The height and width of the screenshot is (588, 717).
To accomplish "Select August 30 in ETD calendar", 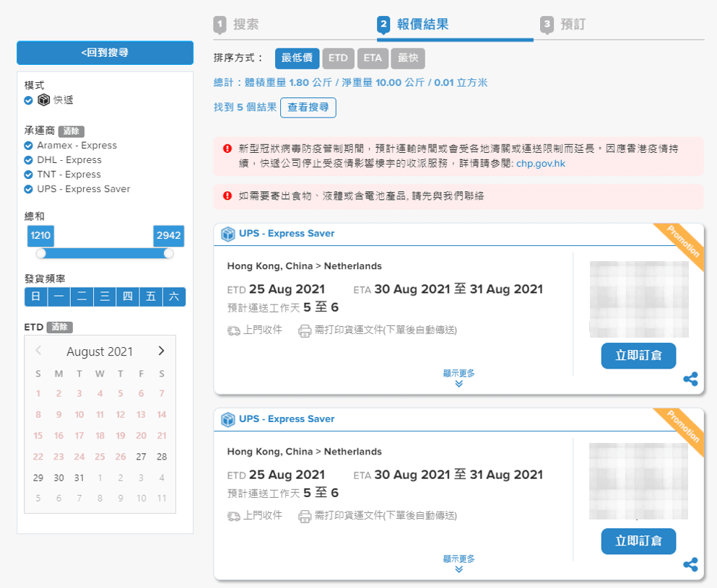I will click(58, 478).
